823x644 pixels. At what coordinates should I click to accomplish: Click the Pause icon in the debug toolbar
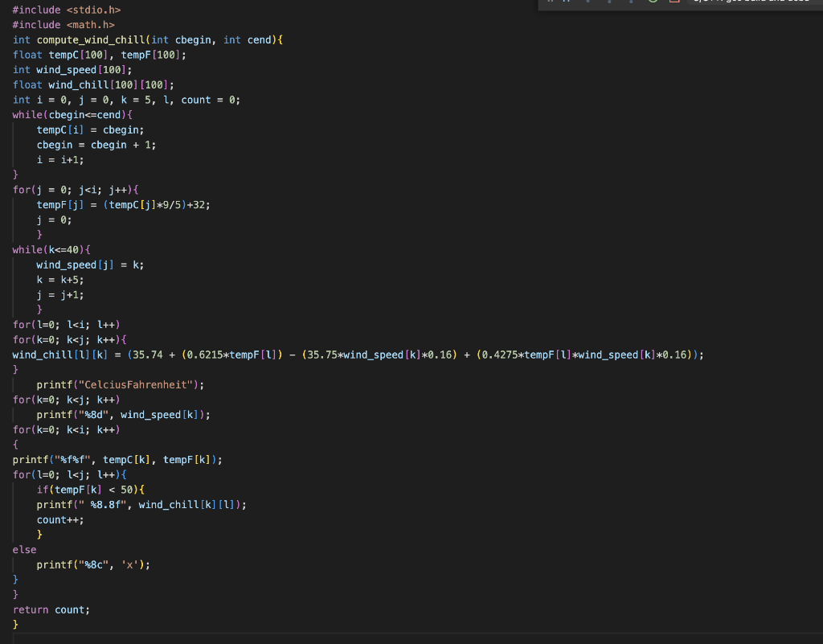(565, 4)
